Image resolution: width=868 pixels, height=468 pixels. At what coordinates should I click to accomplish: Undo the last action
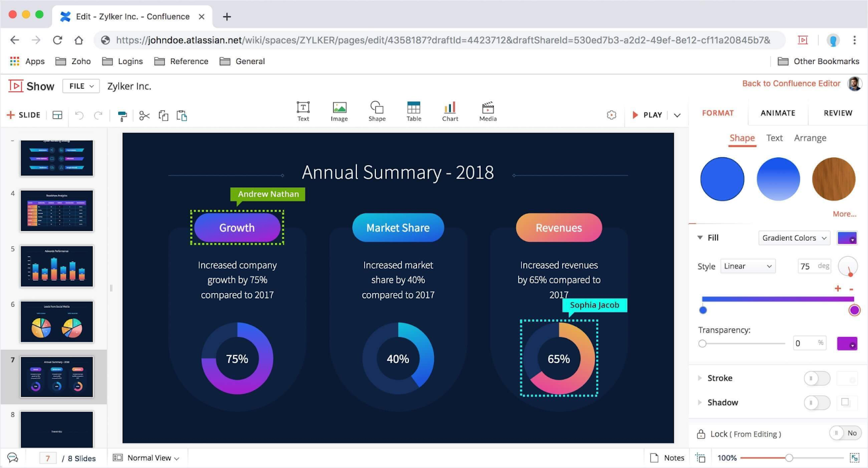[79, 115]
